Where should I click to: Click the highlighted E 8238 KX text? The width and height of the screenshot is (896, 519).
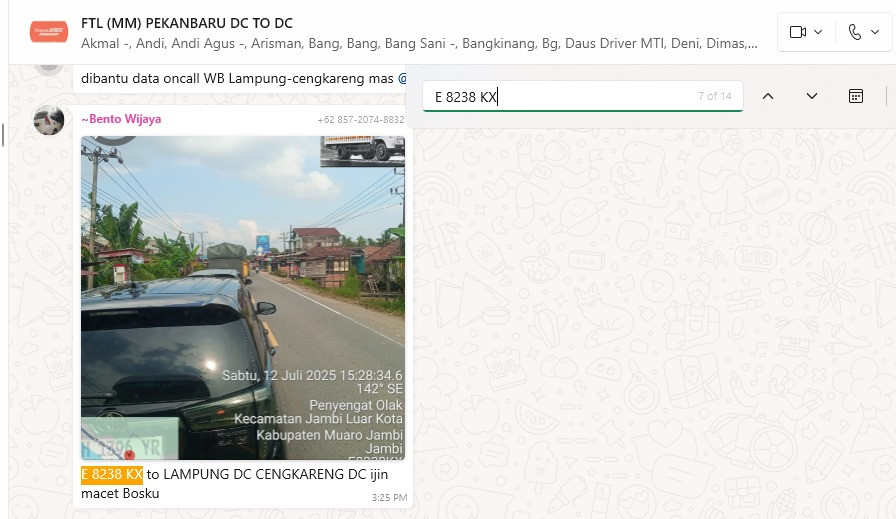point(112,474)
